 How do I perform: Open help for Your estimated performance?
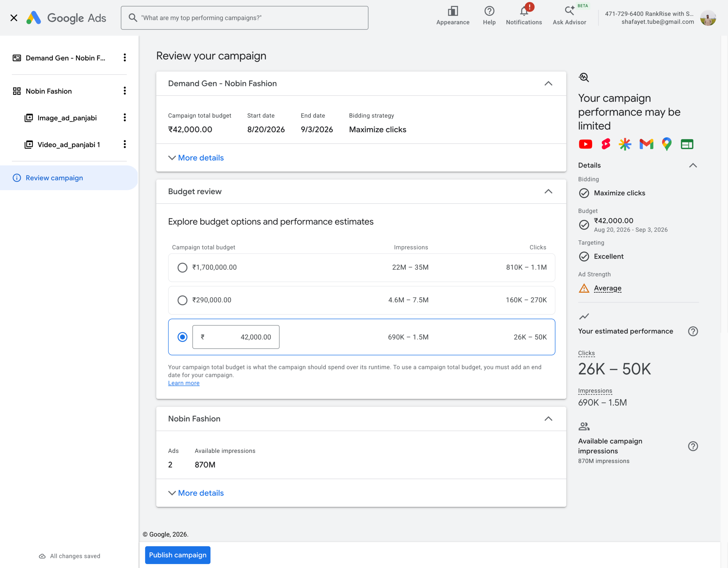pos(693,331)
